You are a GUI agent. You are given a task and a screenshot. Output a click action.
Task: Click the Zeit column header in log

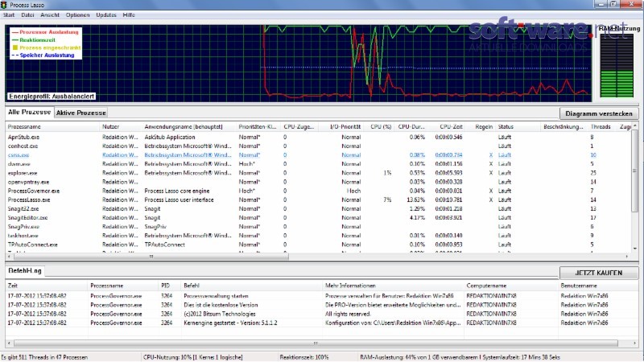pyautogui.click(x=47, y=286)
